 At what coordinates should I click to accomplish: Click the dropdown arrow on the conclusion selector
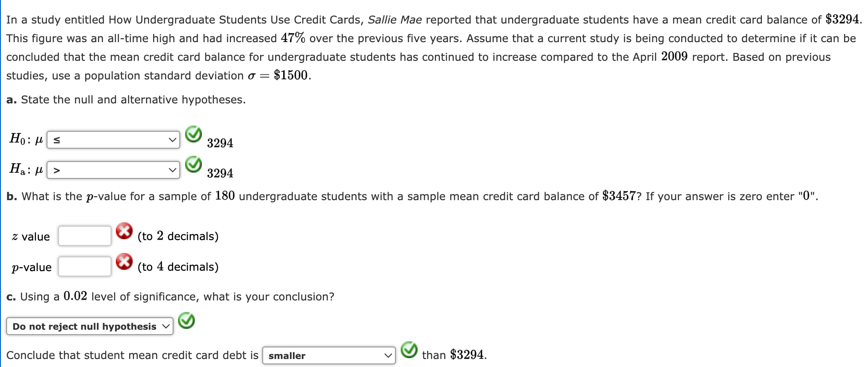pos(166,326)
